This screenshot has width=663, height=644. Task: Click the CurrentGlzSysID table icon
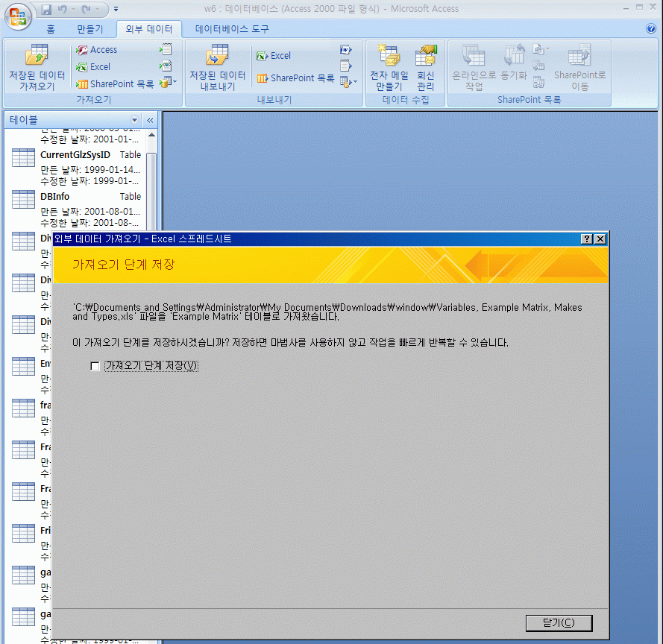23,157
